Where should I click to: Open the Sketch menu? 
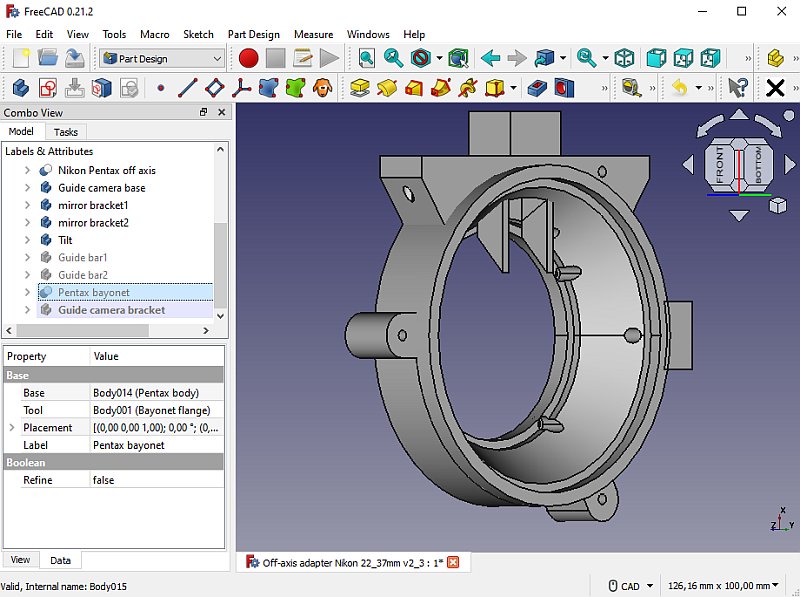coord(198,34)
